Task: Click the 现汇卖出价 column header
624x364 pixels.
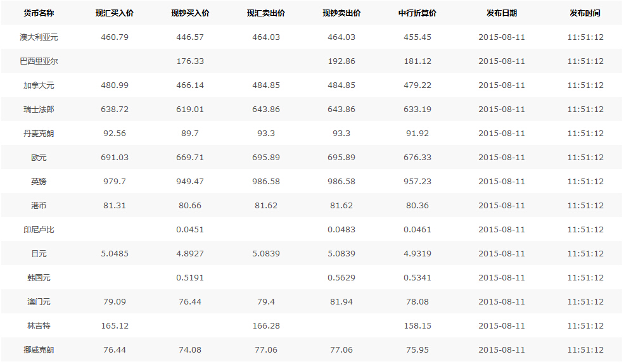Action: click(266, 13)
